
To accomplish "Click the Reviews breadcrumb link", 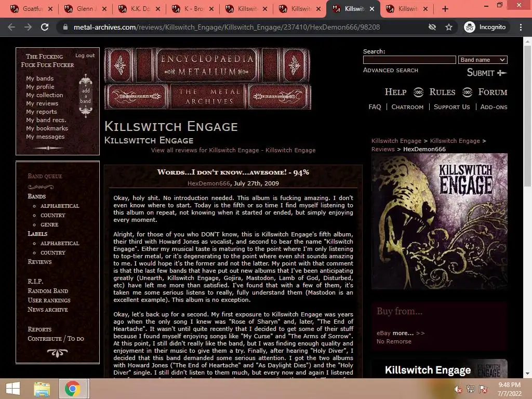I will [383, 149].
